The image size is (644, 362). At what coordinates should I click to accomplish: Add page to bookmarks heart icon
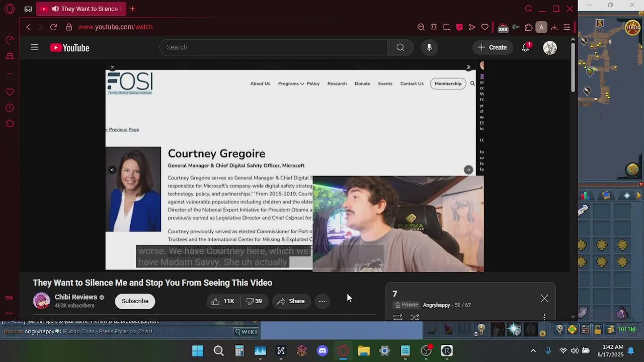point(485,27)
